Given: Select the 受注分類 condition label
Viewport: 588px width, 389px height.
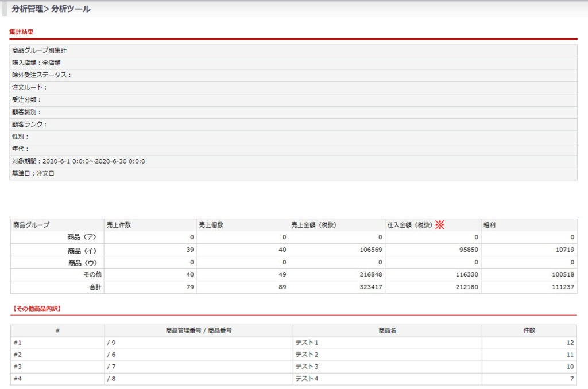Looking at the screenshot, I should pos(26,100).
